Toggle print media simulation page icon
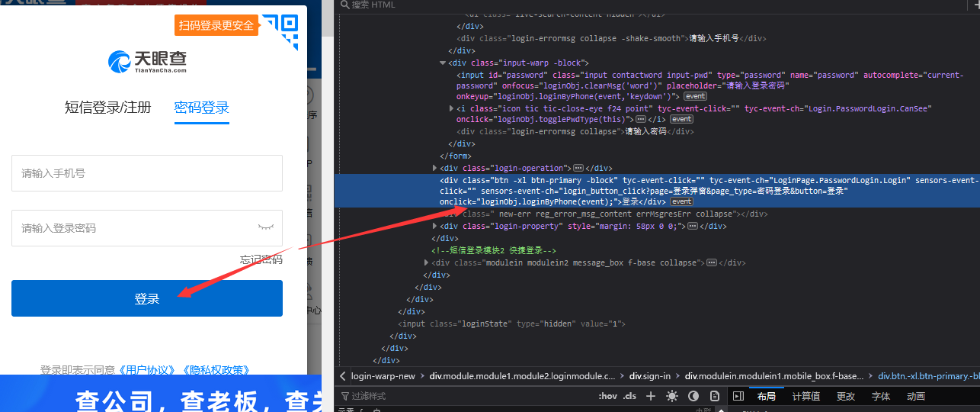The height and width of the screenshot is (412, 980). pyautogui.click(x=715, y=397)
